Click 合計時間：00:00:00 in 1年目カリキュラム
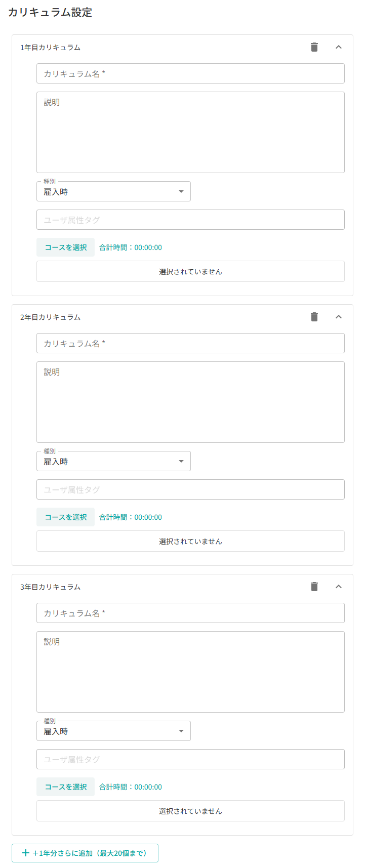 click(x=131, y=247)
